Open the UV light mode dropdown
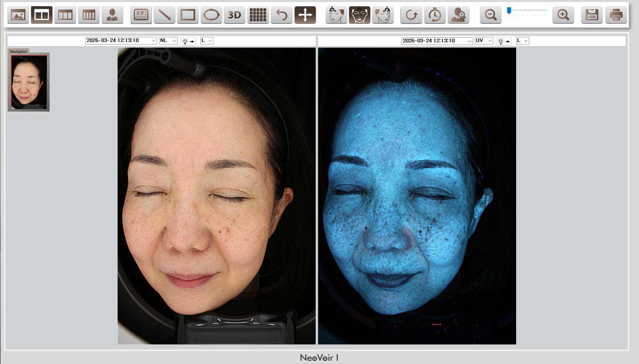Image resolution: width=639 pixels, height=364 pixels. point(484,41)
